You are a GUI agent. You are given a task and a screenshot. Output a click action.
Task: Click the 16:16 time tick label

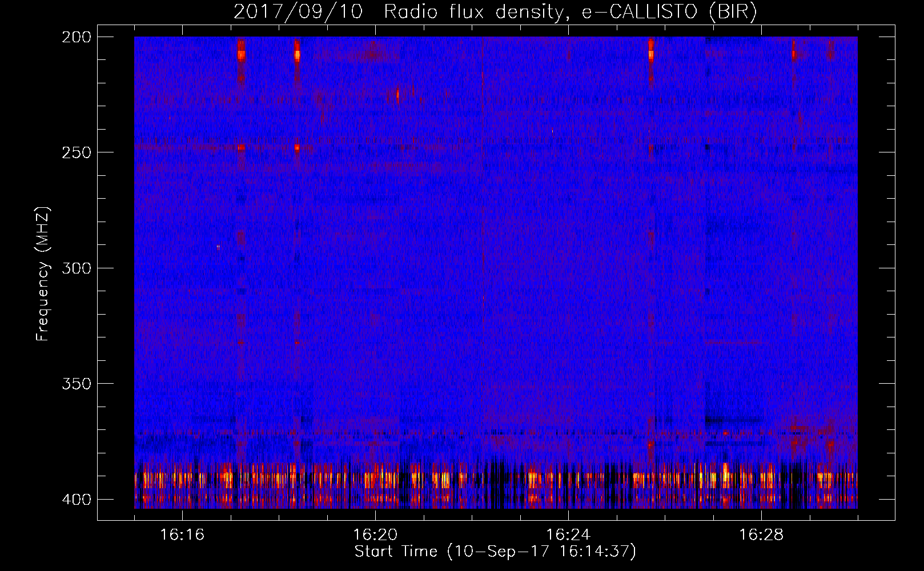182,535
